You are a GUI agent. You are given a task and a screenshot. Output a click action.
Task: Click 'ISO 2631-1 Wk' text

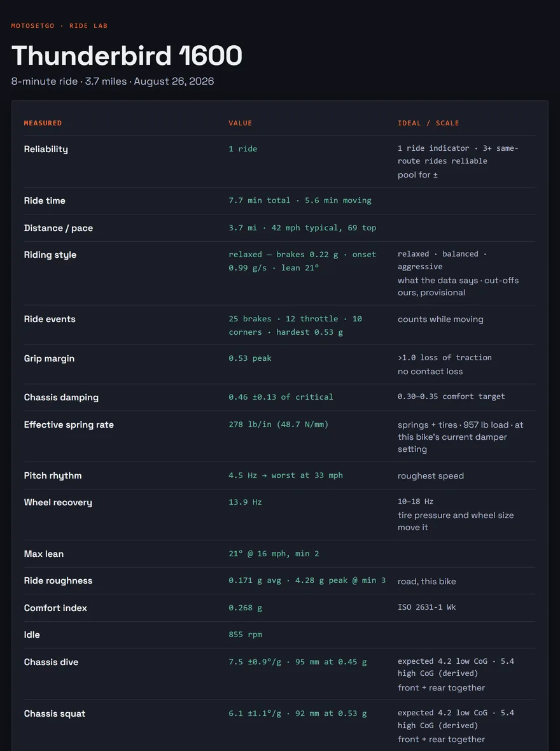[427, 607]
